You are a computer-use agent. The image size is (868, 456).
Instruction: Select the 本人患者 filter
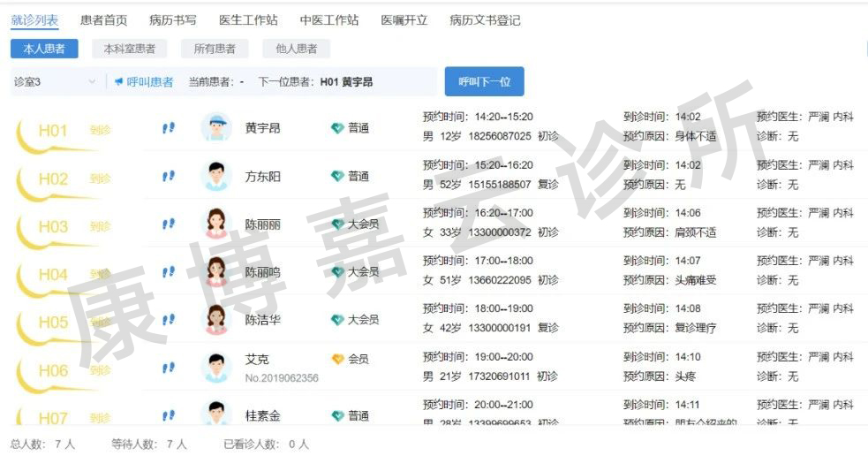click(44, 49)
